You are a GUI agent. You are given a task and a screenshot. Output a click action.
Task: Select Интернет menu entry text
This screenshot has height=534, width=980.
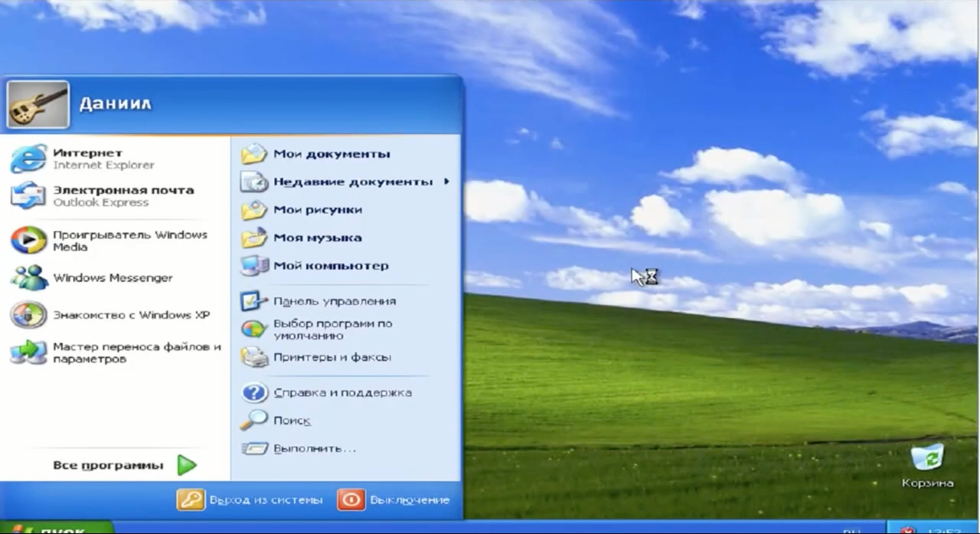pos(87,153)
